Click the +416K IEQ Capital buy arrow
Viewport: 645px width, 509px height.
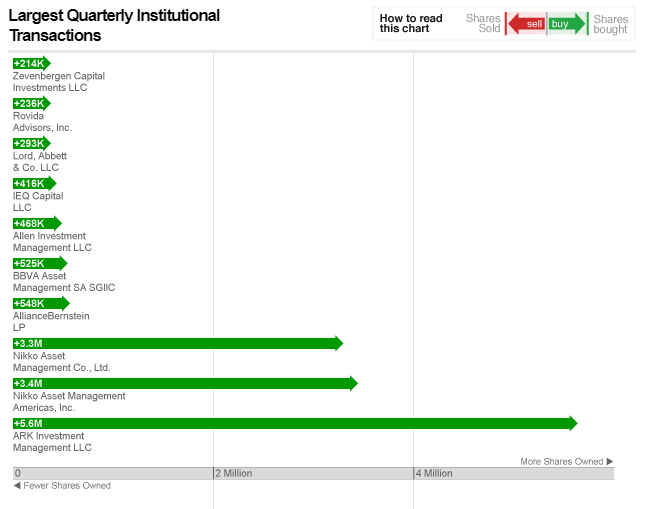point(35,183)
